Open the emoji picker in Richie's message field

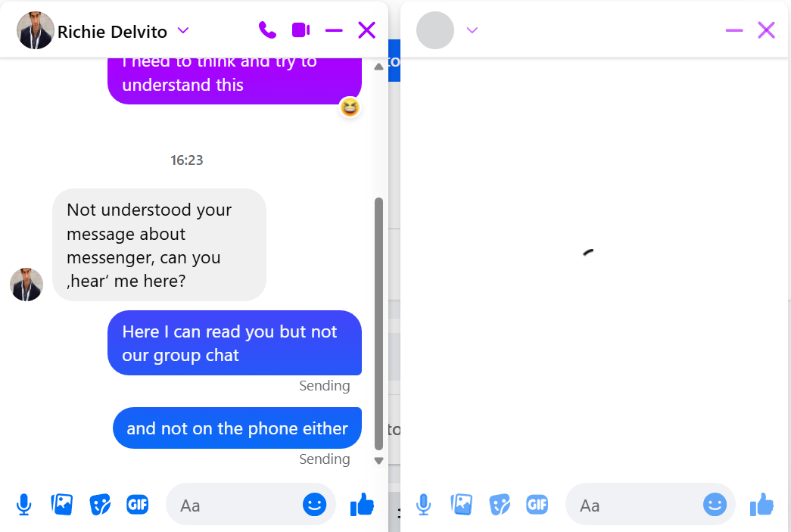(x=314, y=505)
